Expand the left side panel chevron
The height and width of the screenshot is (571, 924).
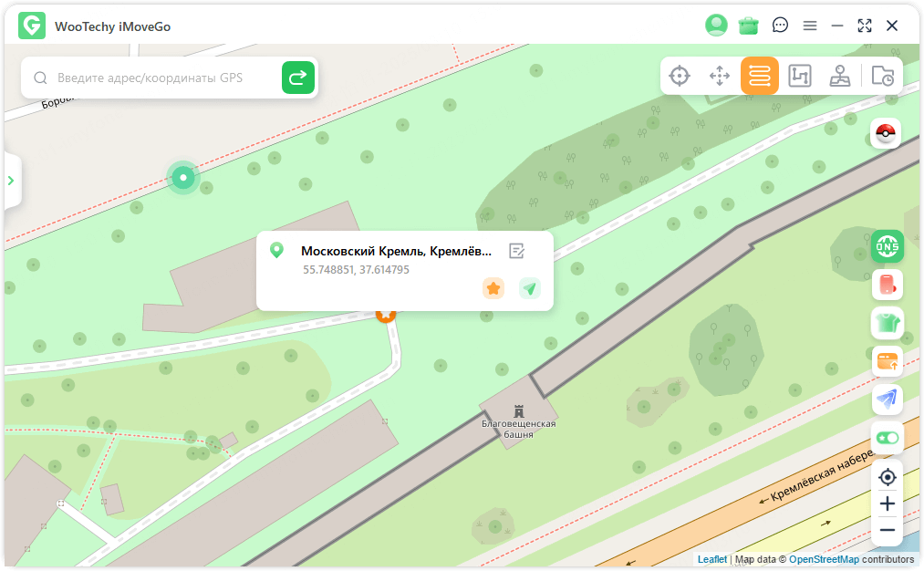11,181
